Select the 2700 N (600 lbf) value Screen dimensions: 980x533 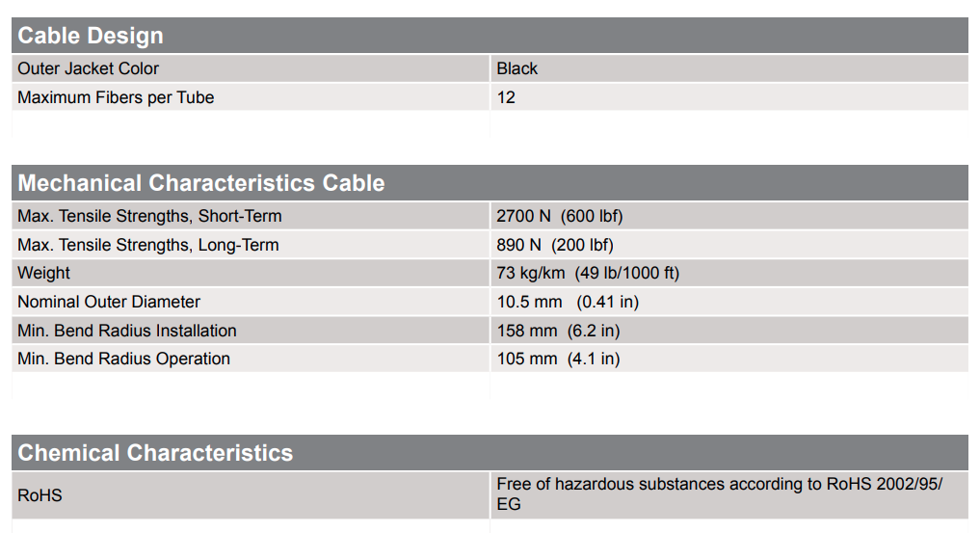(553, 216)
